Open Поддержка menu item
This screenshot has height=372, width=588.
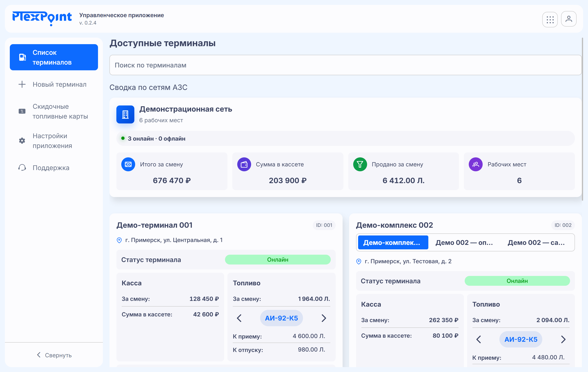coord(54,168)
